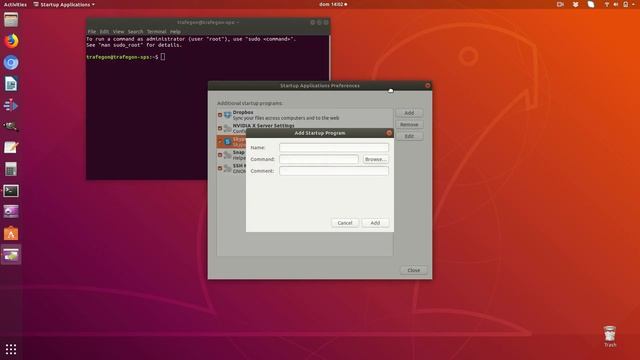Screen dimensions: 640x360
Task: Open the File menu in Terminal
Action: pyautogui.click(x=92, y=31)
